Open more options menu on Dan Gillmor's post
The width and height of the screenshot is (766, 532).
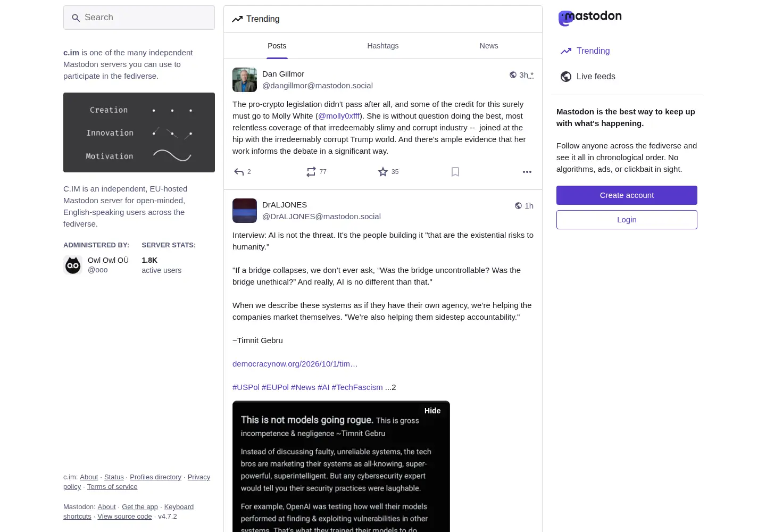click(x=527, y=172)
